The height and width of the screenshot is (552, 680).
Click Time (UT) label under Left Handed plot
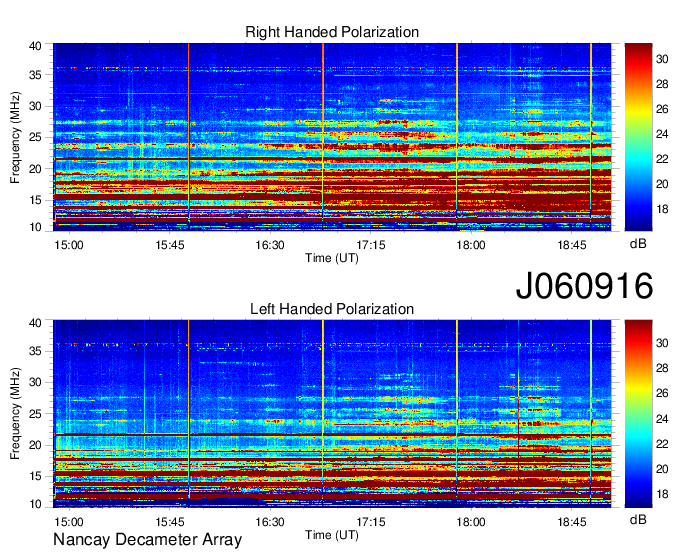332,535
